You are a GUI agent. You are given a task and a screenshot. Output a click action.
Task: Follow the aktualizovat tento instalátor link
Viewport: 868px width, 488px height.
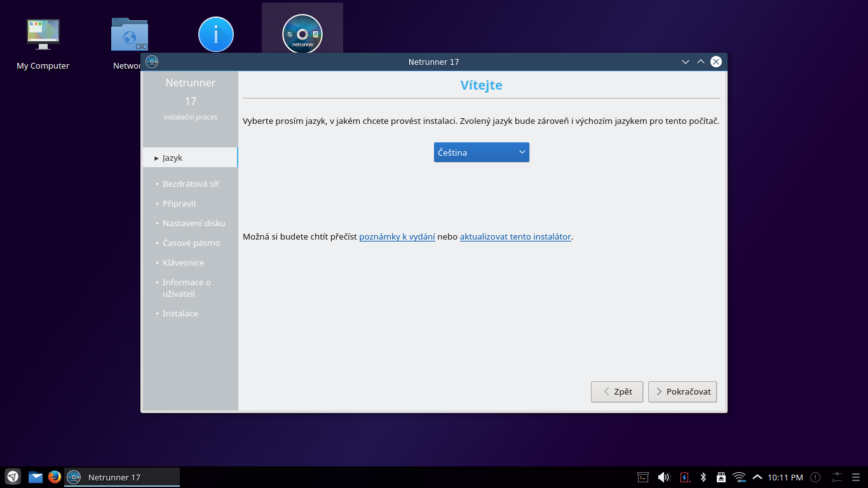point(515,236)
